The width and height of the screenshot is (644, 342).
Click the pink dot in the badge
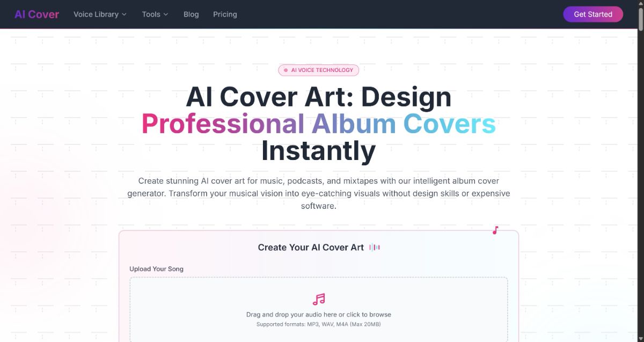point(286,70)
